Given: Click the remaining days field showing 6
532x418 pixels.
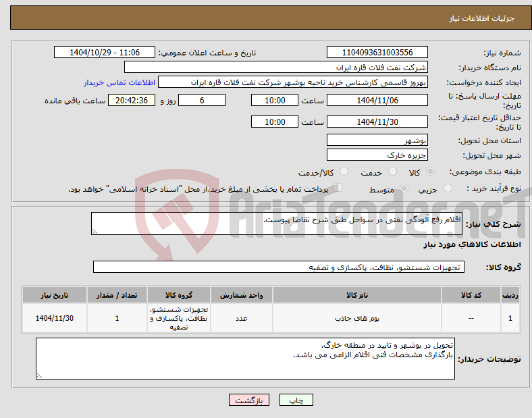Looking at the screenshot, I should point(202,101).
